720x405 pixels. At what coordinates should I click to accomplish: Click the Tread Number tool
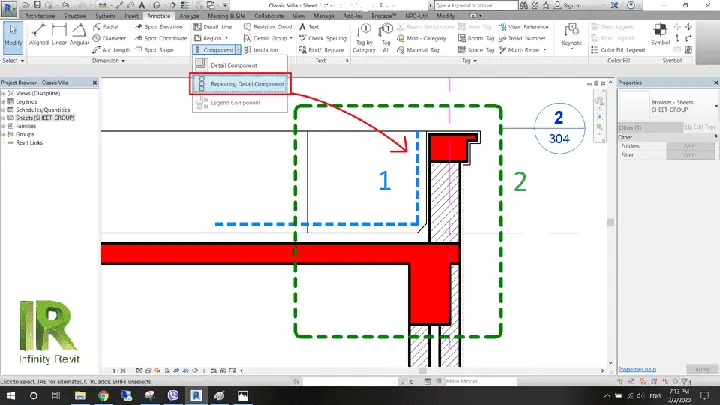click(x=522, y=39)
